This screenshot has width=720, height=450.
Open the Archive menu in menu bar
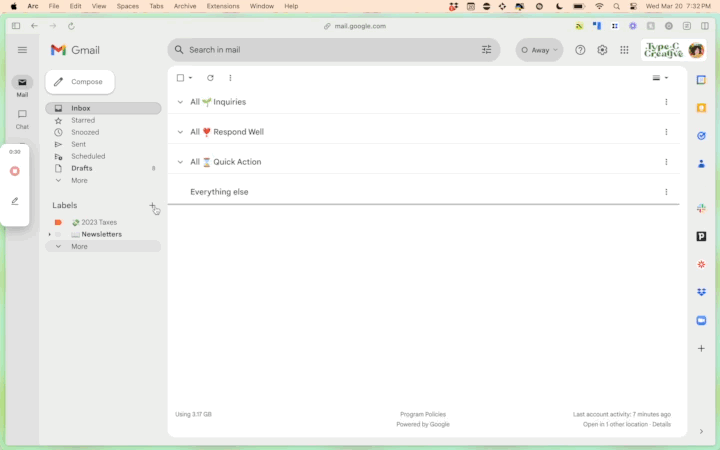tap(185, 6)
